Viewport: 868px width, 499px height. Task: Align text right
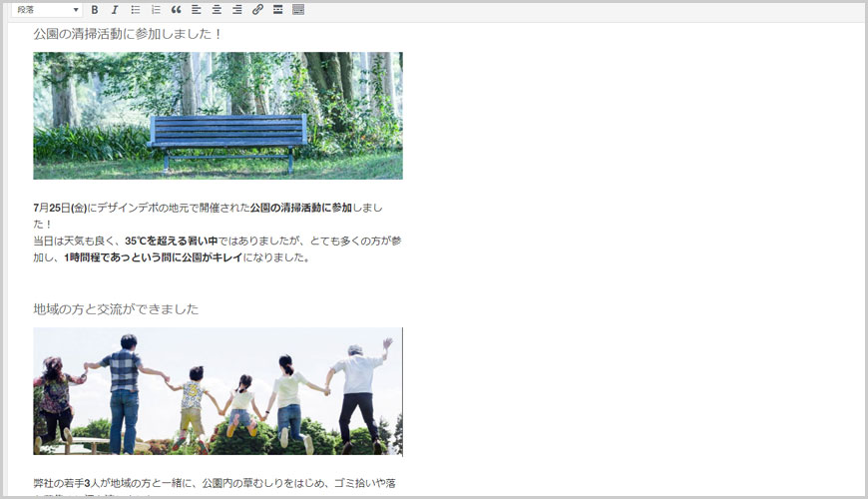[x=236, y=10]
